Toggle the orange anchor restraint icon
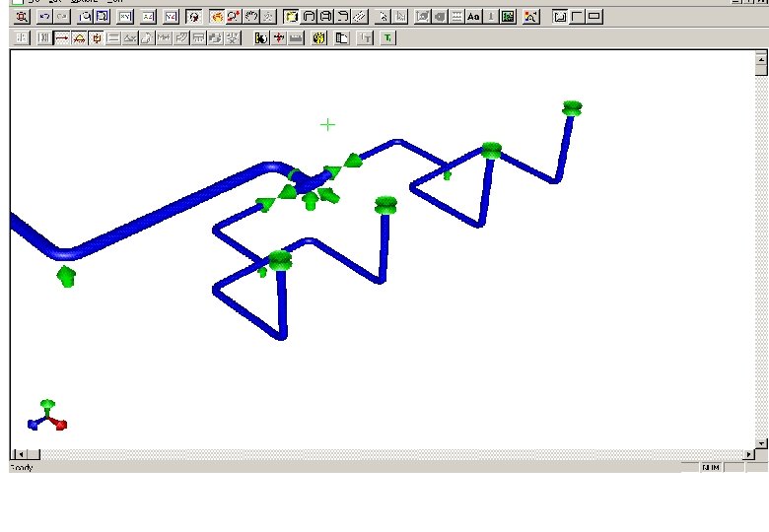Viewport: 769px width, 532px height. [x=97, y=37]
